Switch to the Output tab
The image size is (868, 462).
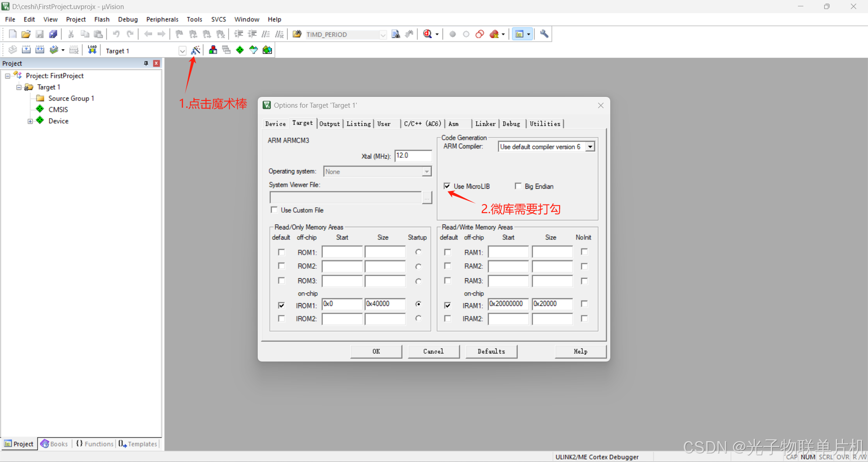(x=330, y=124)
